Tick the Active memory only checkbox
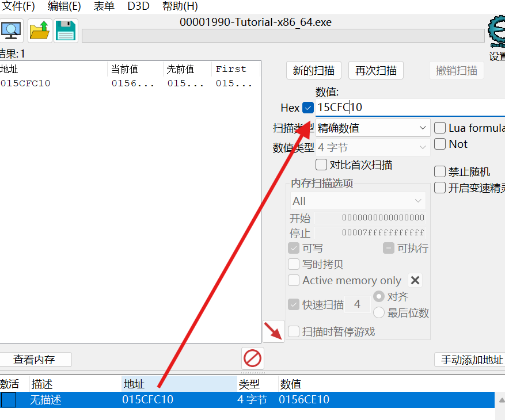The height and width of the screenshot is (420, 505). (294, 280)
